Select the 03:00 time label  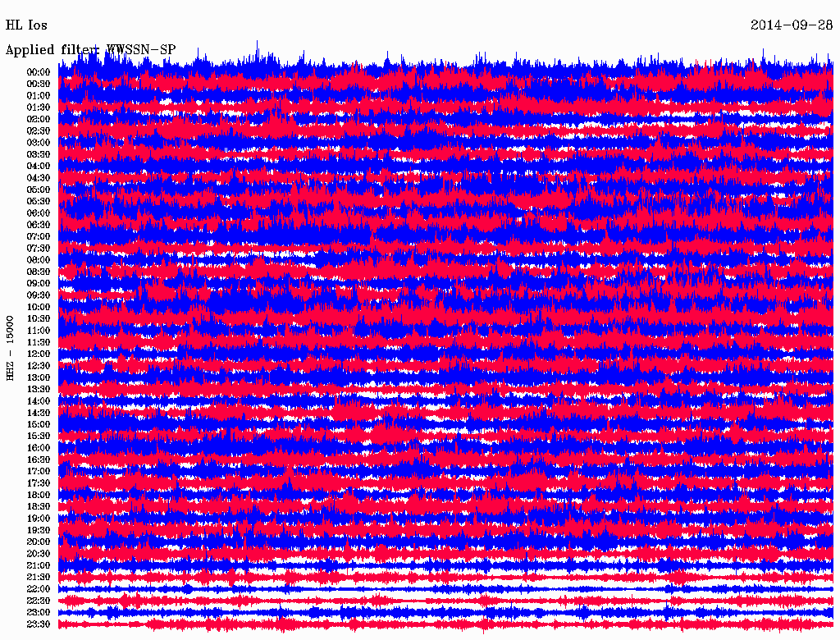pos(38,143)
